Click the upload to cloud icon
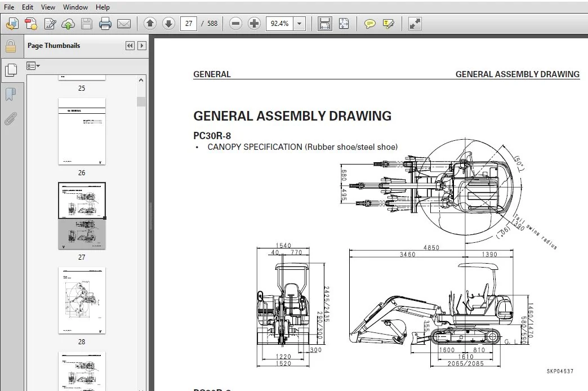 [x=68, y=24]
